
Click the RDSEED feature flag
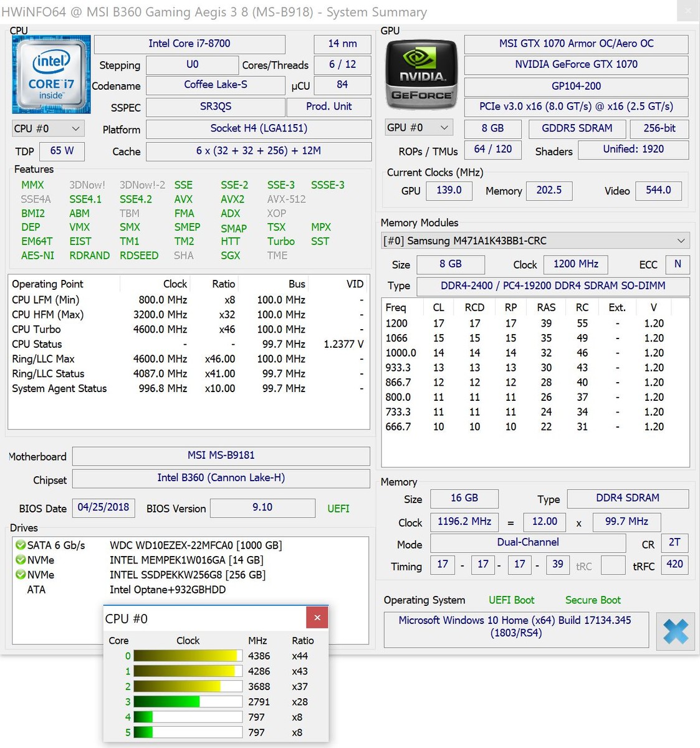(139, 256)
